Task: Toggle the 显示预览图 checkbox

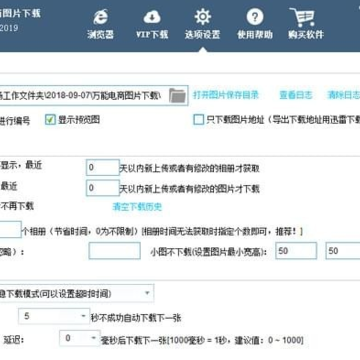Action: tap(50, 120)
